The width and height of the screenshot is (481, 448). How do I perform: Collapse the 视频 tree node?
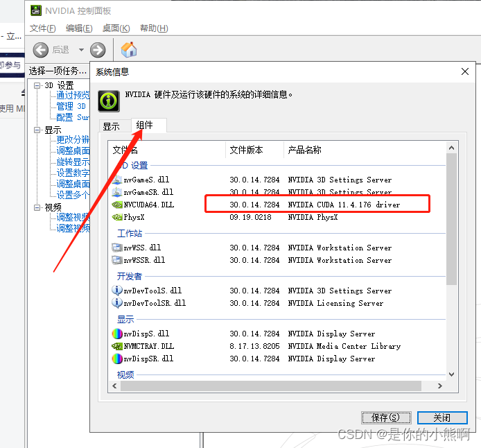click(37, 207)
